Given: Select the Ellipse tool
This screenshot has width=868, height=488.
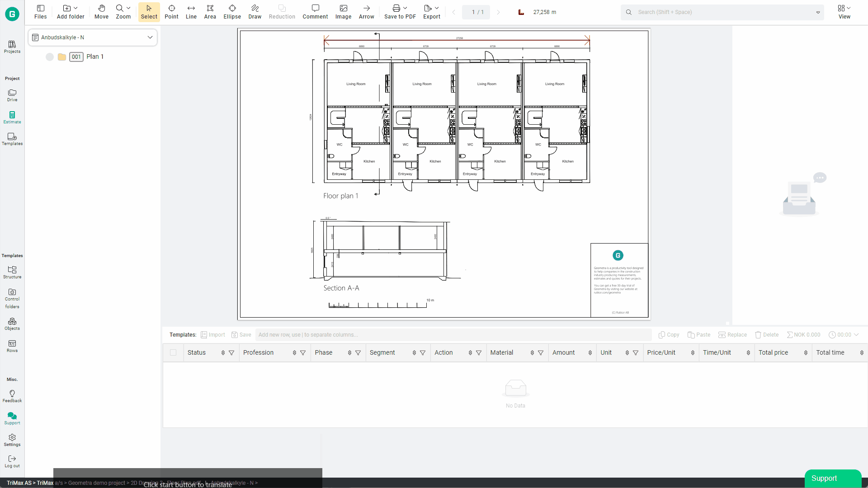Looking at the screenshot, I should [232, 12].
